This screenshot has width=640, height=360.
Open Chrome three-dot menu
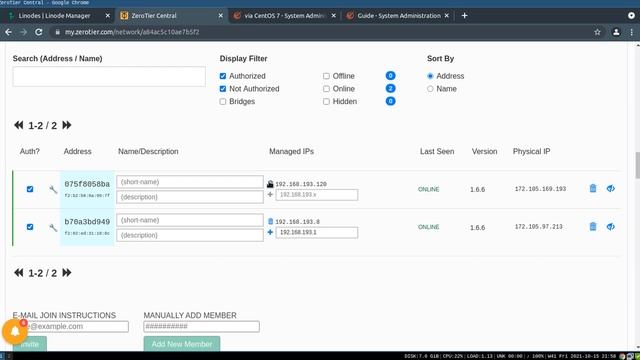click(x=631, y=32)
